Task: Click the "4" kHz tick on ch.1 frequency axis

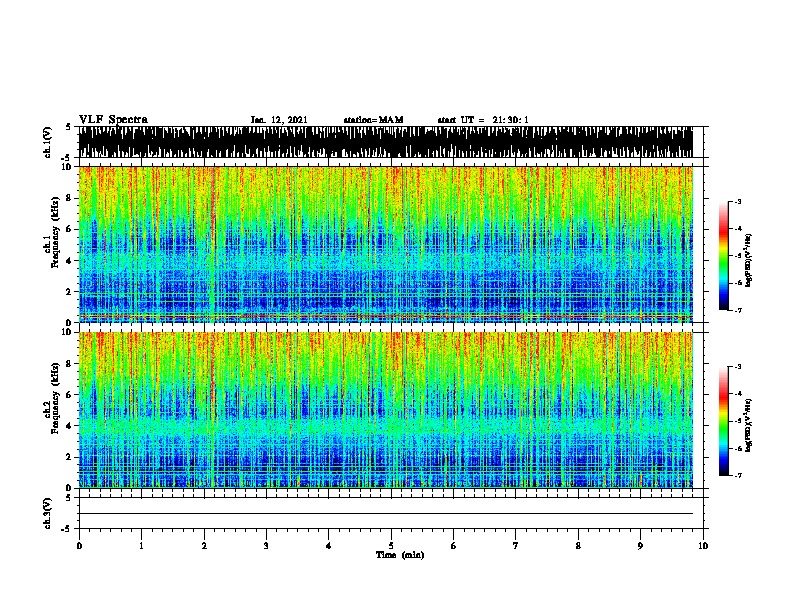Action: tap(69, 261)
